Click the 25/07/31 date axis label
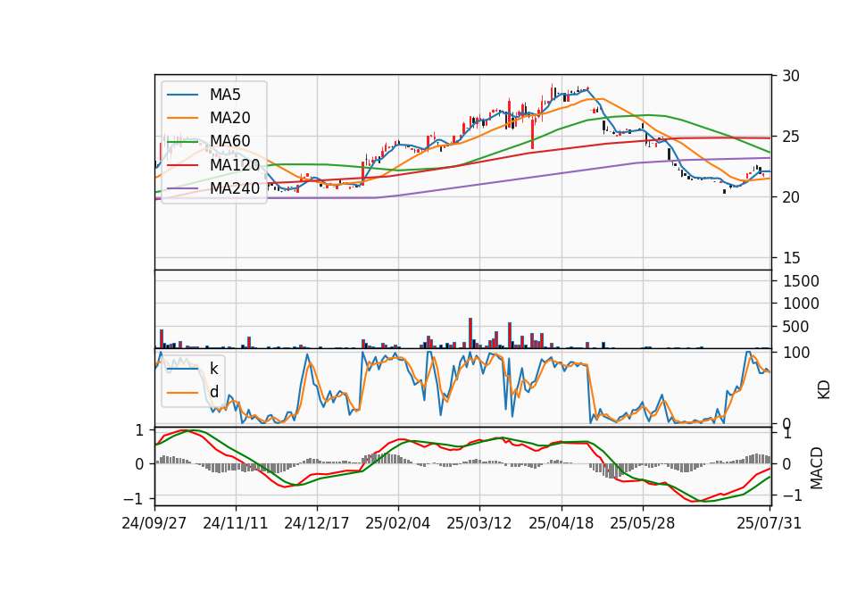The width and height of the screenshot is (857, 616). click(x=770, y=523)
